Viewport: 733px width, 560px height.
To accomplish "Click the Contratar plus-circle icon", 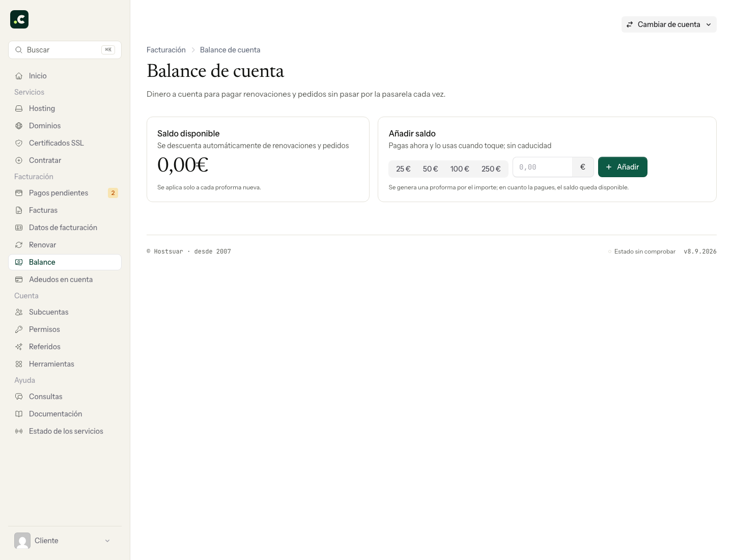I will pyautogui.click(x=19, y=160).
